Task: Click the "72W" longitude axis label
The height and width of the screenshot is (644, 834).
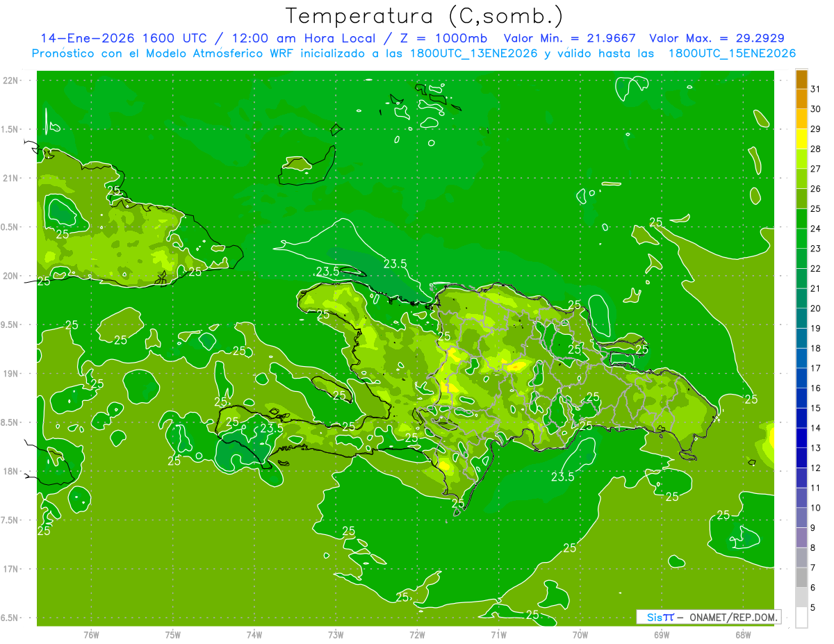Action: point(417,635)
